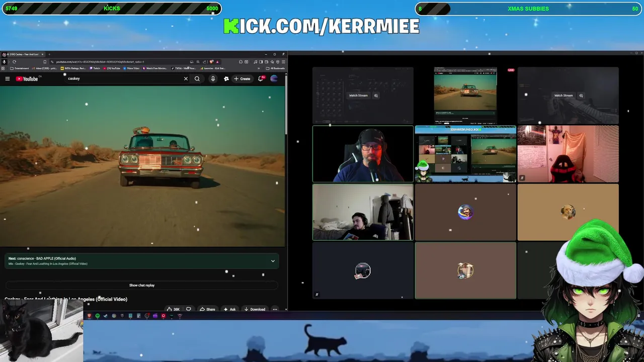Download the video

click(255, 309)
